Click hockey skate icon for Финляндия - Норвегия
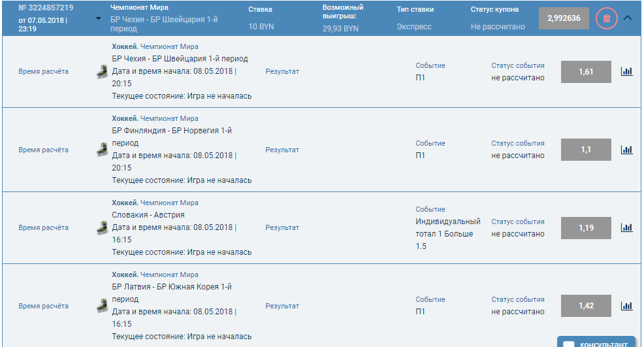 pos(101,150)
